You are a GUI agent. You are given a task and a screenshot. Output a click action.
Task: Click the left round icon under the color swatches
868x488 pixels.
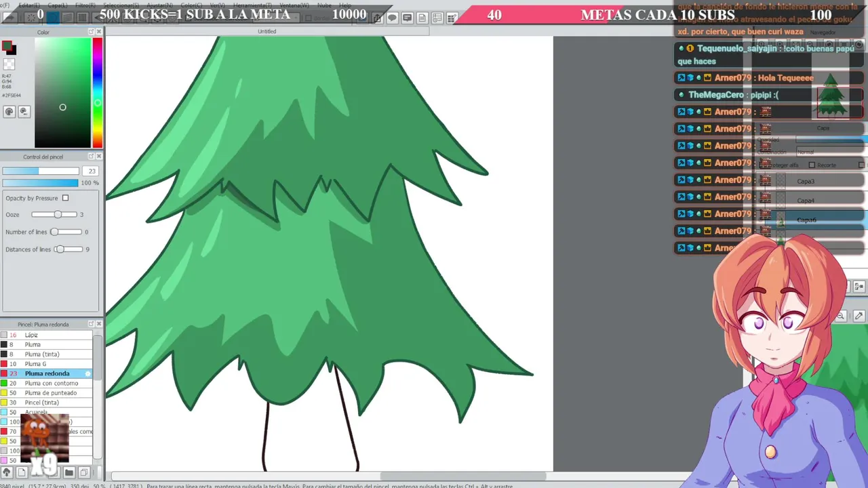click(x=9, y=111)
